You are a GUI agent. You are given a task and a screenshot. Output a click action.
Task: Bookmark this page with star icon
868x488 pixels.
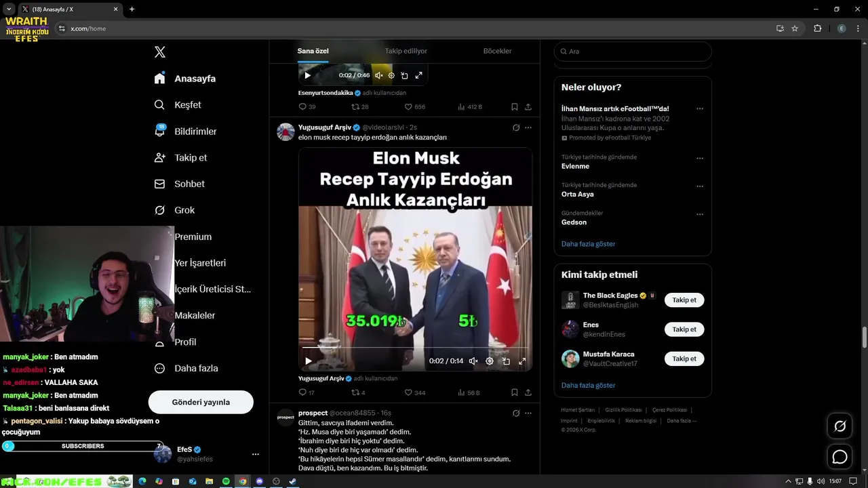point(795,28)
